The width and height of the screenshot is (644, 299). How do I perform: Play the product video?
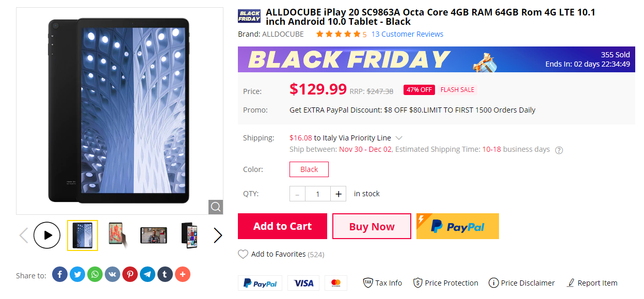coord(47,235)
